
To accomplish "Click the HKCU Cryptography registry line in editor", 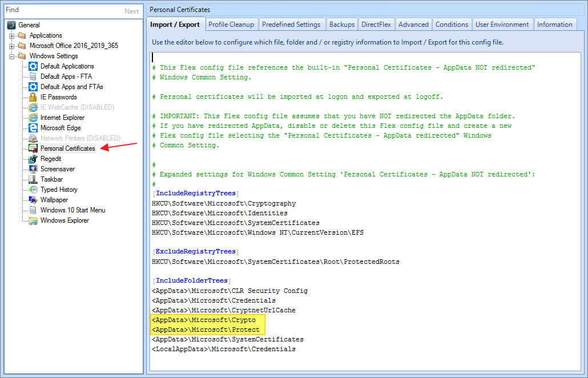I will coord(224,203).
